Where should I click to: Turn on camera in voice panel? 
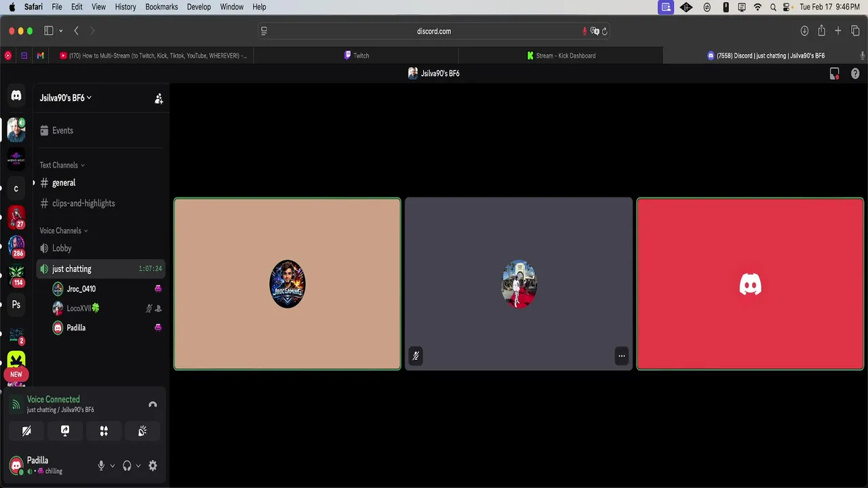click(x=26, y=431)
